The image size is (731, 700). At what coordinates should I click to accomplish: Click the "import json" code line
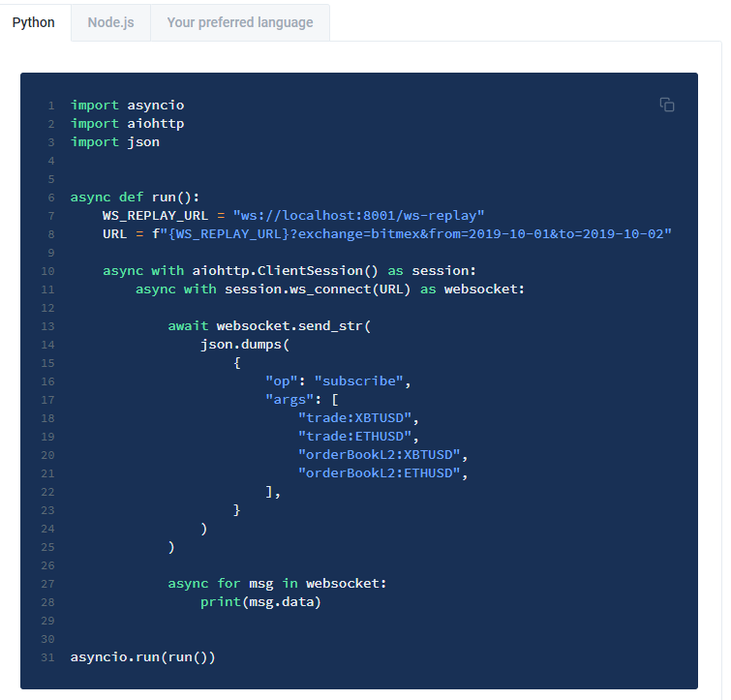coord(115,142)
